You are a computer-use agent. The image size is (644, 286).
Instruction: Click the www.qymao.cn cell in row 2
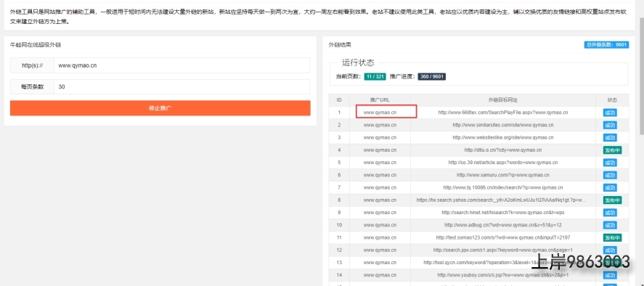[x=380, y=125]
